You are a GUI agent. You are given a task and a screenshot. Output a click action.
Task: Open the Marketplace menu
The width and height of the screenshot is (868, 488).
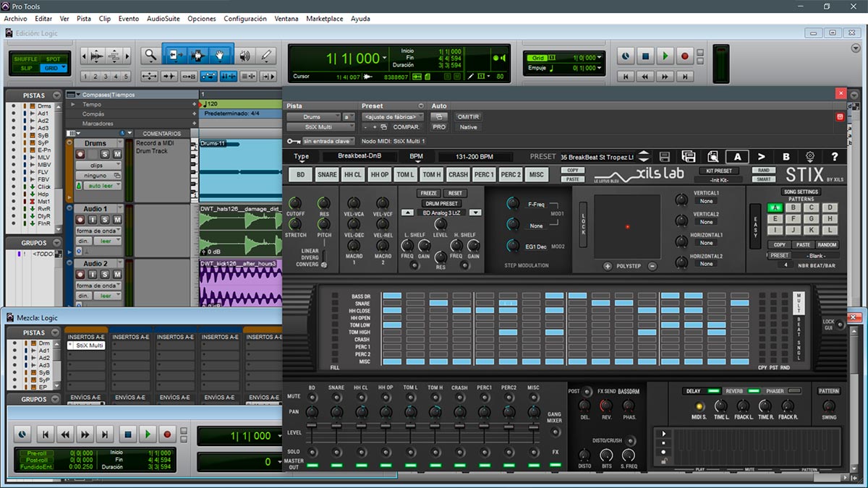click(325, 19)
